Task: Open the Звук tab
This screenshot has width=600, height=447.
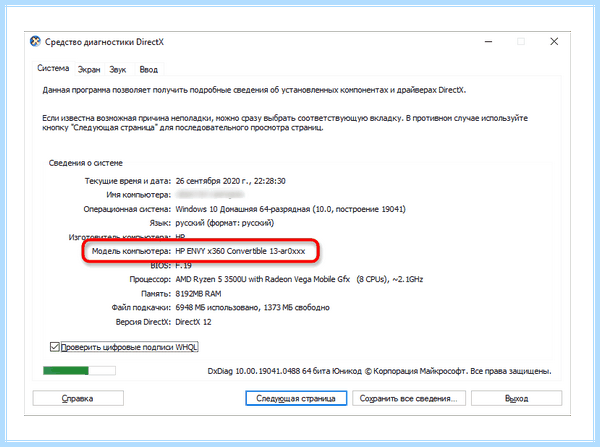Action: [x=118, y=70]
